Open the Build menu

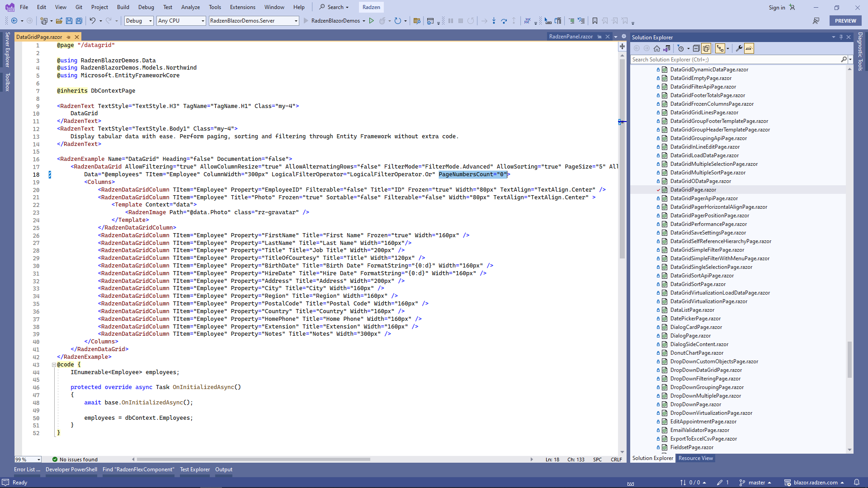click(123, 7)
